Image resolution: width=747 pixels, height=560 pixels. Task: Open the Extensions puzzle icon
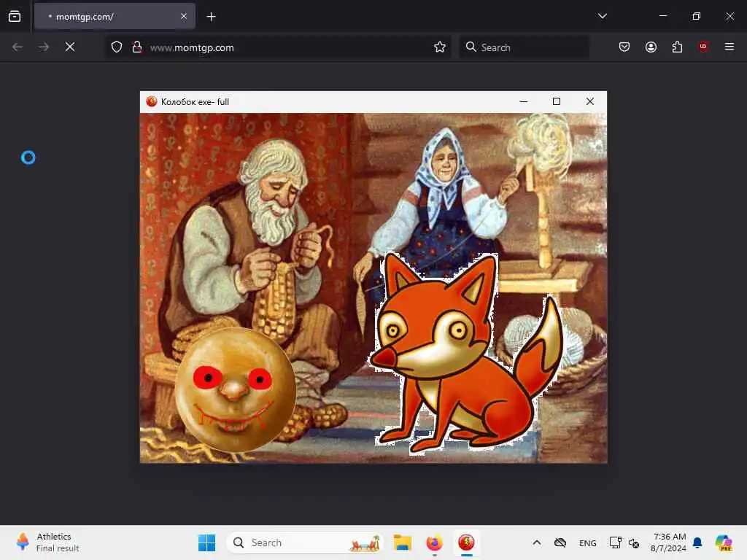(677, 47)
